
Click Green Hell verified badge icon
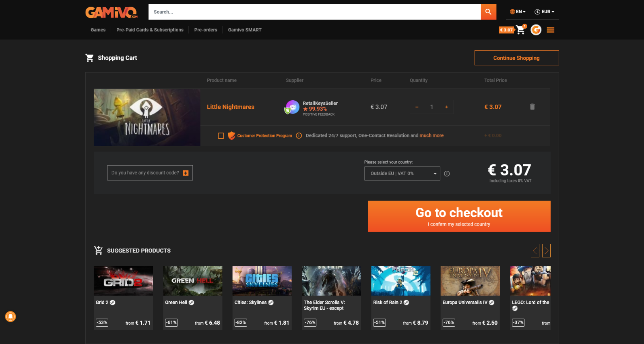tap(191, 303)
